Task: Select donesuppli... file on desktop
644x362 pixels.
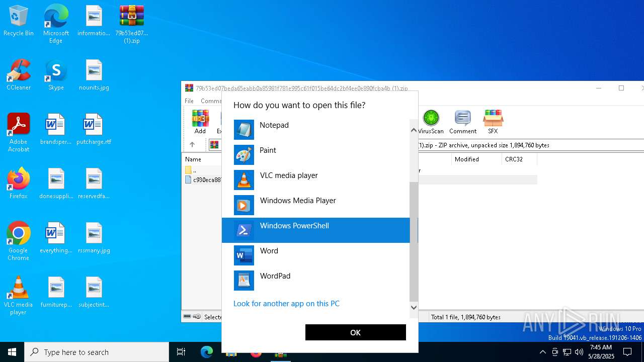Action: pyautogui.click(x=56, y=184)
